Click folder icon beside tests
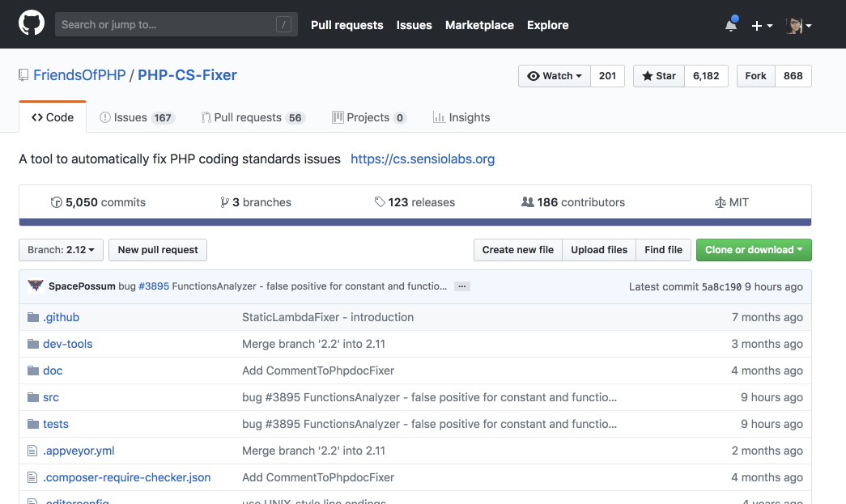The image size is (846, 504). click(33, 424)
